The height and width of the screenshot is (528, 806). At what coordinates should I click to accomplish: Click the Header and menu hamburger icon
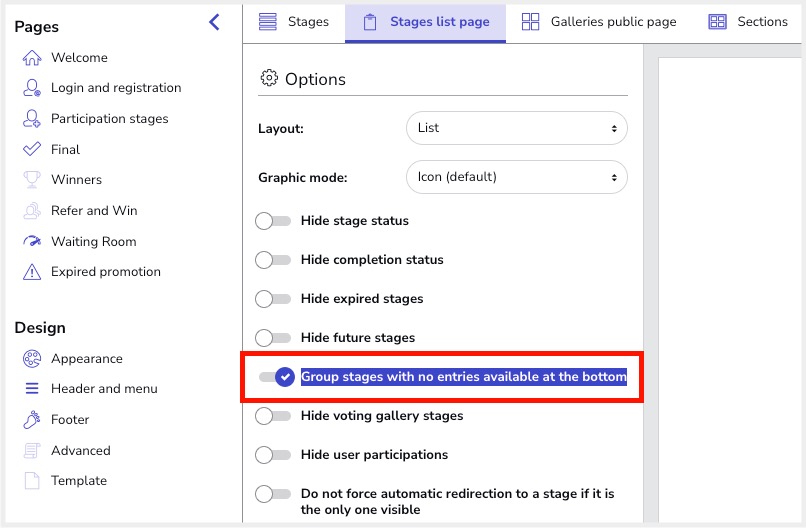click(32, 389)
